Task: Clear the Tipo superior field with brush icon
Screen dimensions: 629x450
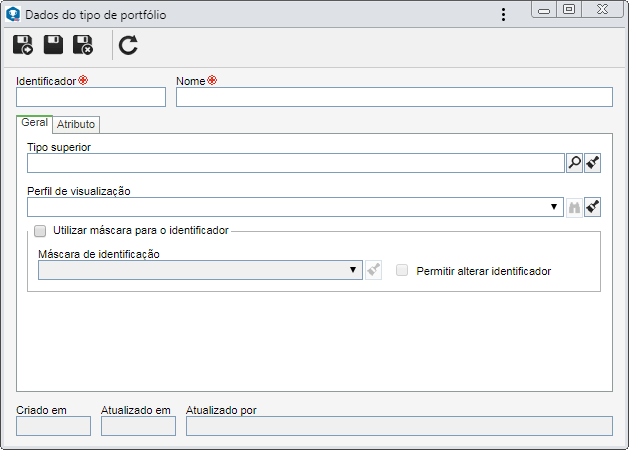Action: (x=592, y=163)
